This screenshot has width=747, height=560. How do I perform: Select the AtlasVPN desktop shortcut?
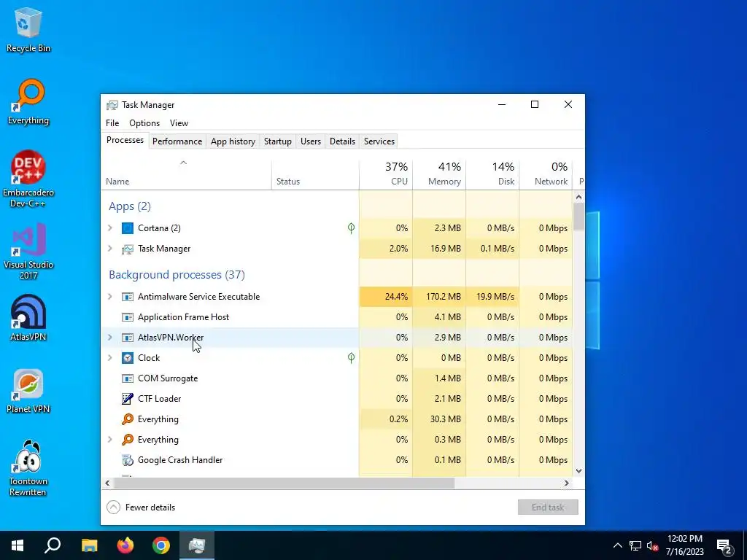(28, 318)
